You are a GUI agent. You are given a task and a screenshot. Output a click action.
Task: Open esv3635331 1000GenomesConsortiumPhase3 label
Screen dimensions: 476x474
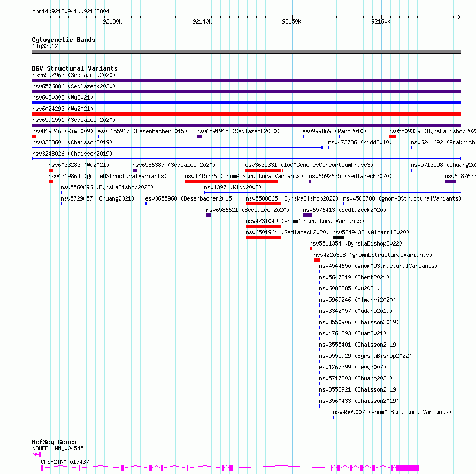pyautogui.click(x=309, y=165)
